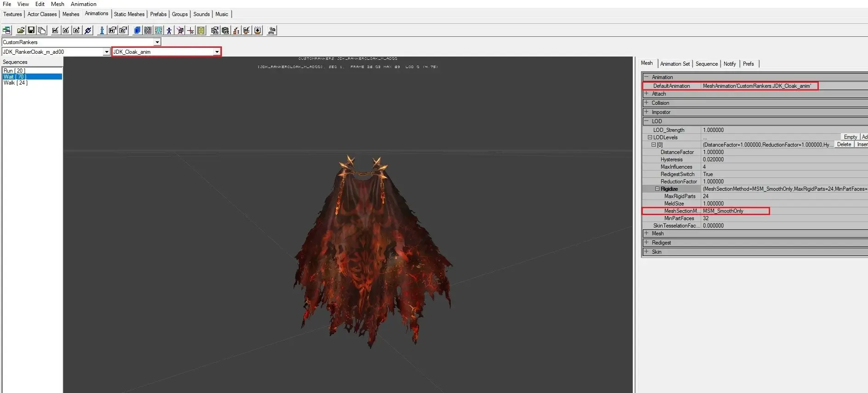The image size is (868, 393).
Task: Expand the Skin property category
Action: click(x=647, y=251)
